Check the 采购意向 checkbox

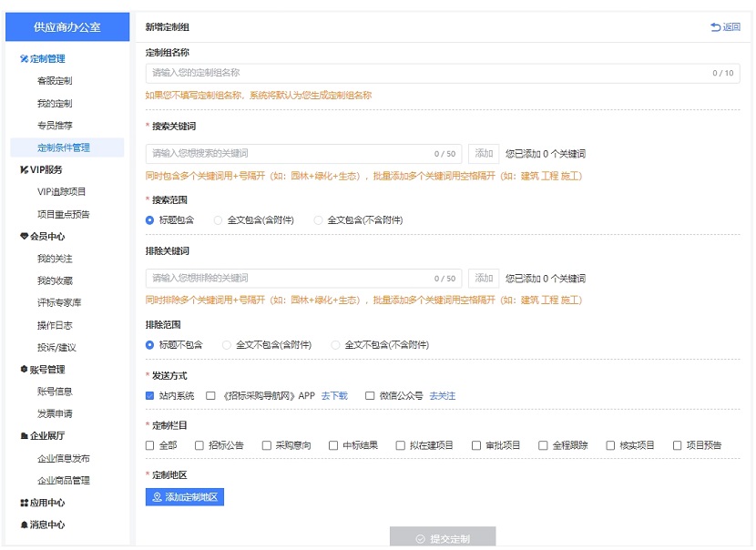click(266, 445)
